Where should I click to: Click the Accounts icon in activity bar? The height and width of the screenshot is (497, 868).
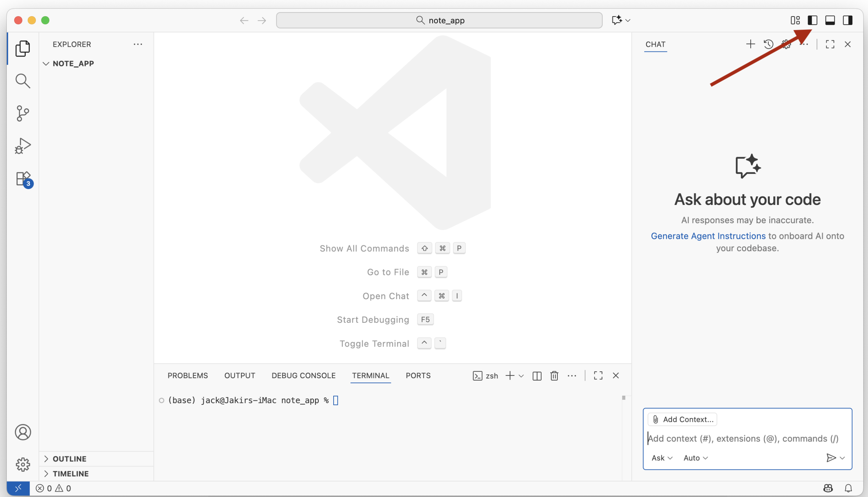point(22,432)
